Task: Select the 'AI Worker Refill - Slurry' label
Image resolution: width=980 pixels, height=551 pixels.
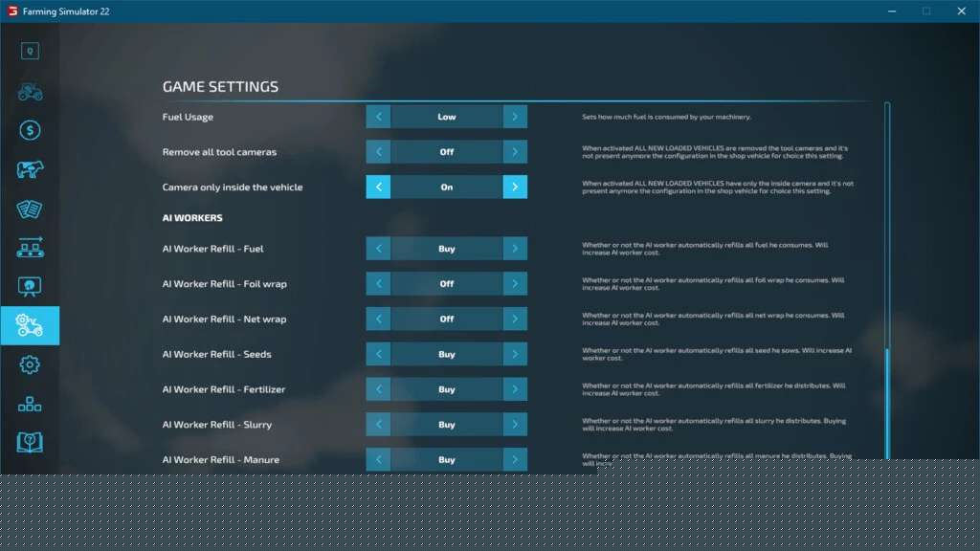Action: tap(217, 424)
